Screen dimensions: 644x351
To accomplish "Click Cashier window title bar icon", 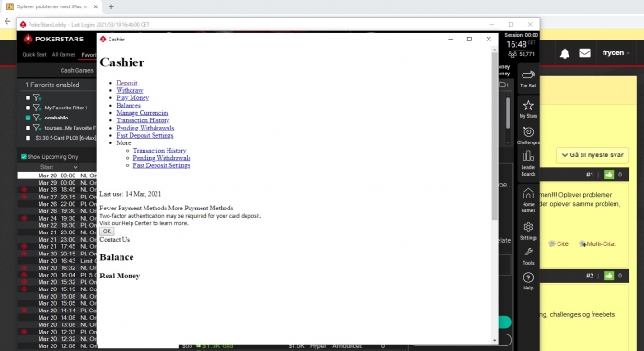I will (x=103, y=39).
